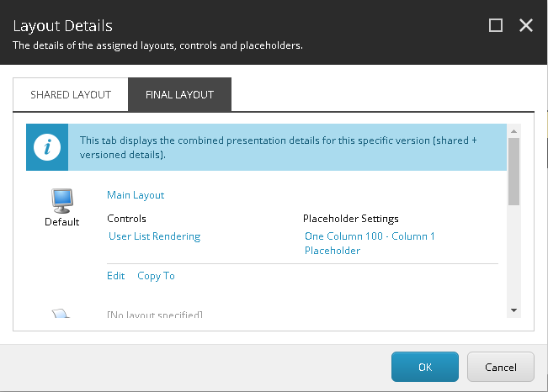Screen dimensions: 548x392
Task: Confirm with the OK button
Action: coord(424,367)
